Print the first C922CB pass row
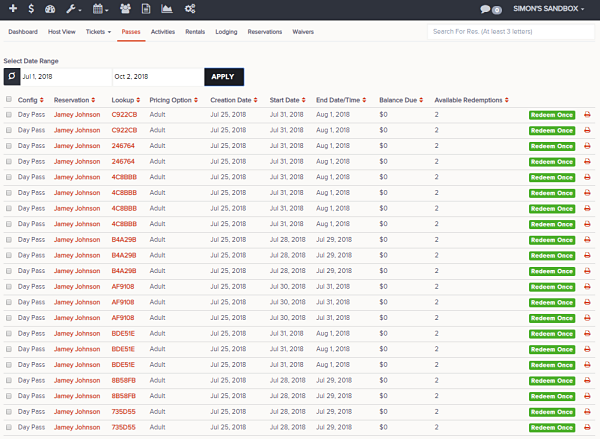This screenshot has width=600, height=439. pos(587,115)
